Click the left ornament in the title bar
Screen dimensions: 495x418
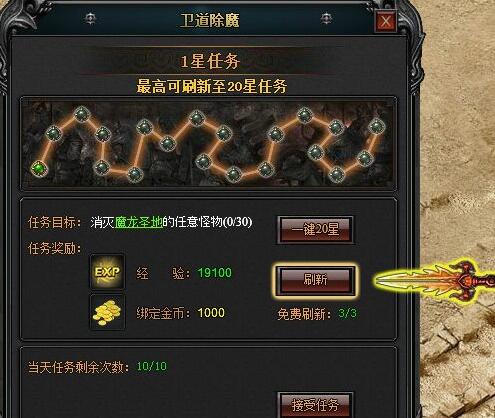tap(90, 19)
